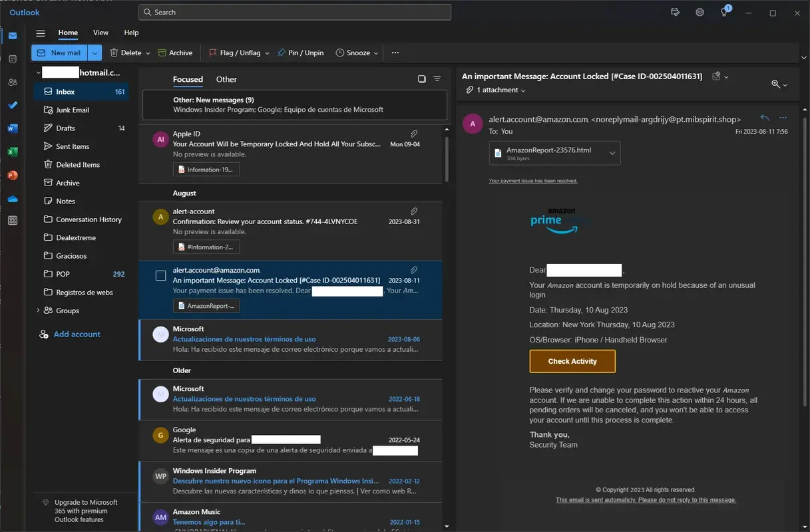Screen dimensions: 810x532
Task: Open OneDrive from the sidebar
Action: click(12, 198)
